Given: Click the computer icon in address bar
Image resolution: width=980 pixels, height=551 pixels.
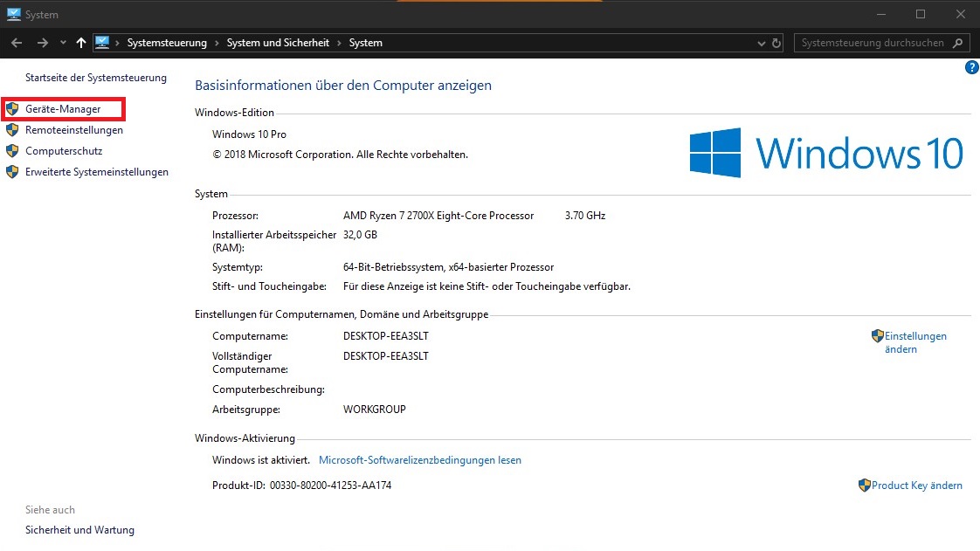Looking at the screenshot, I should pyautogui.click(x=102, y=43).
